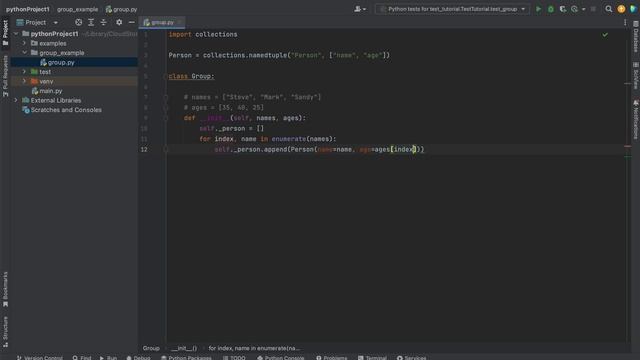Image resolution: width=640 pixels, height=360 pixels.
Task: Close the group.py editor tab
Action: click(x=180, y=22)
